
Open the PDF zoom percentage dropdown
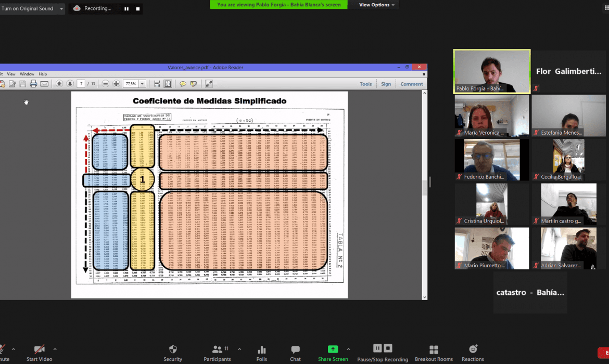tap(143, 84)
